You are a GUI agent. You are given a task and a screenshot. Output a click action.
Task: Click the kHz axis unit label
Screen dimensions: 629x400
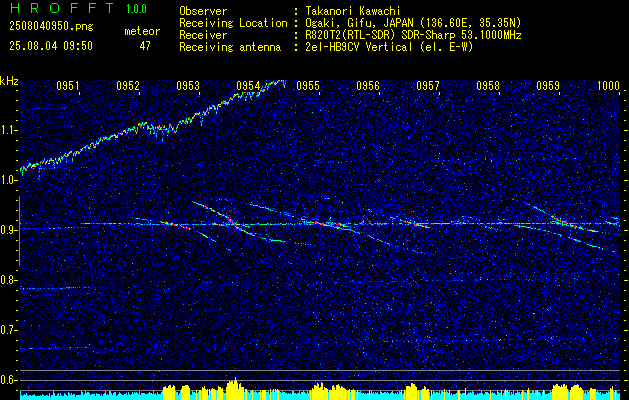point(9,81)
